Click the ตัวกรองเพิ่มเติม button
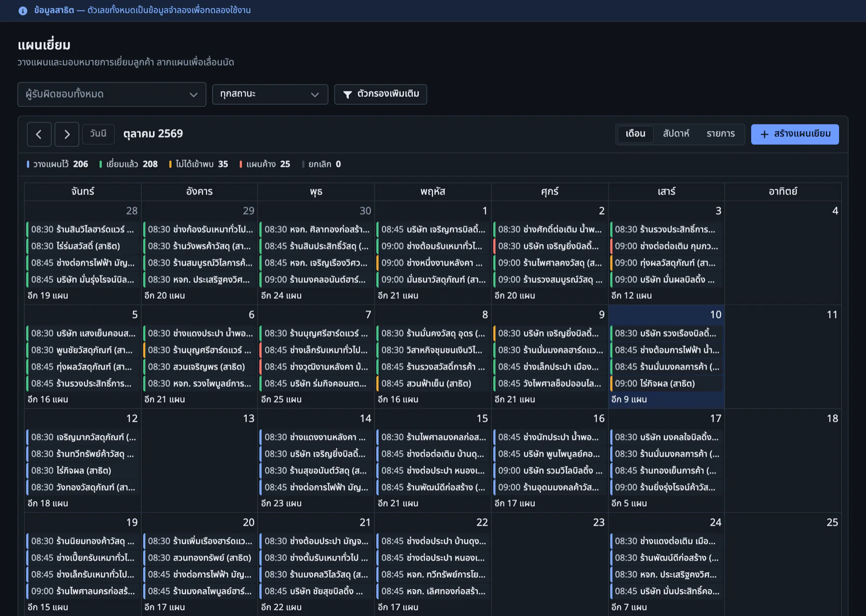This screenshot has width=866, height=616. coord(381,94)
